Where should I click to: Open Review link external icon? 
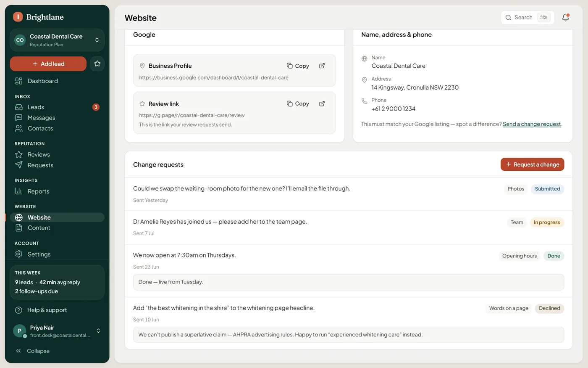(322, 103)
